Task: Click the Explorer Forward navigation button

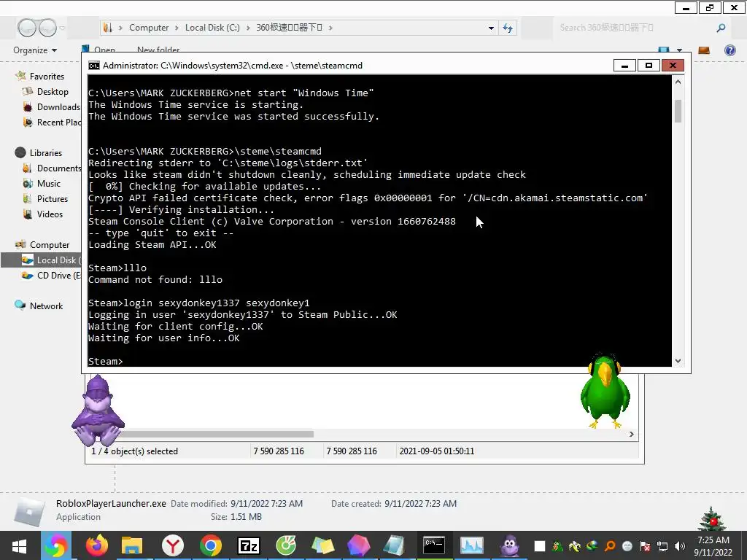Action: (47, 28)
